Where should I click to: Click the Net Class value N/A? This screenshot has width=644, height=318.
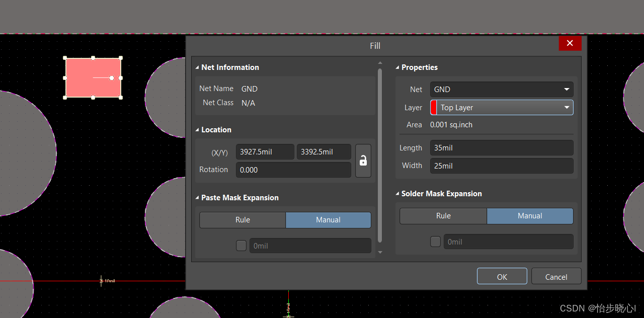pos(249,103)
